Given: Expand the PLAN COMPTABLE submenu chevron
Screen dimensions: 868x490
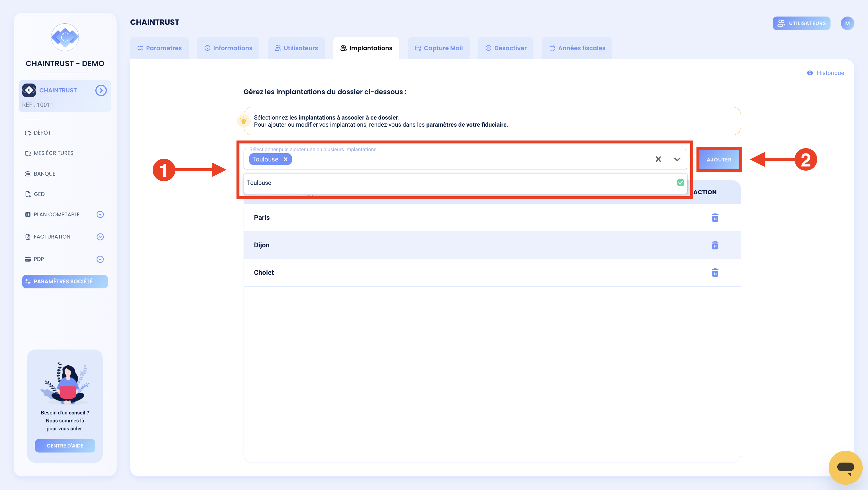Looking at the screenshot, I should click(x=100, y=215).
